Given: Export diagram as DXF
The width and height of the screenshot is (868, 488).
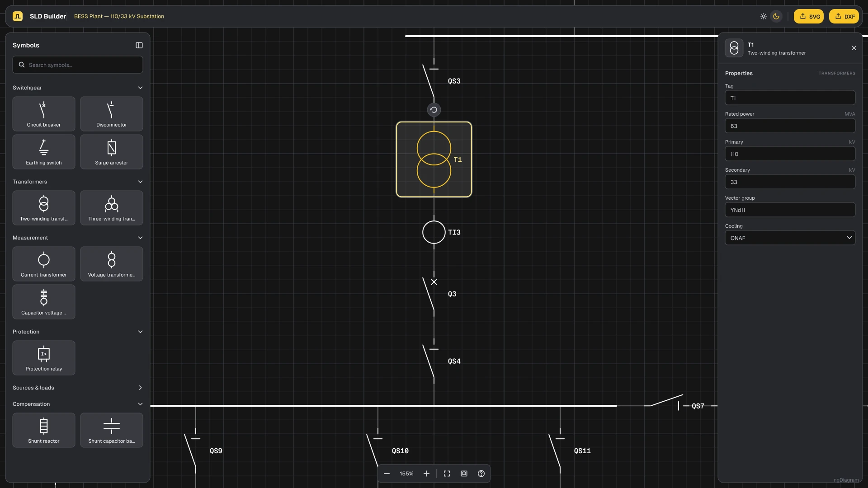Looking at the screenshot, I should pos(844,16).
